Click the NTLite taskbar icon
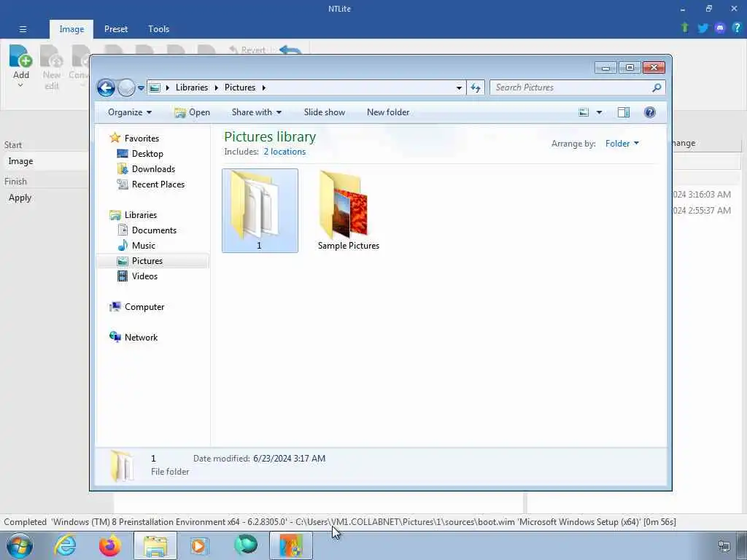Viewport: 747px width, 560px height. [291, 545]
